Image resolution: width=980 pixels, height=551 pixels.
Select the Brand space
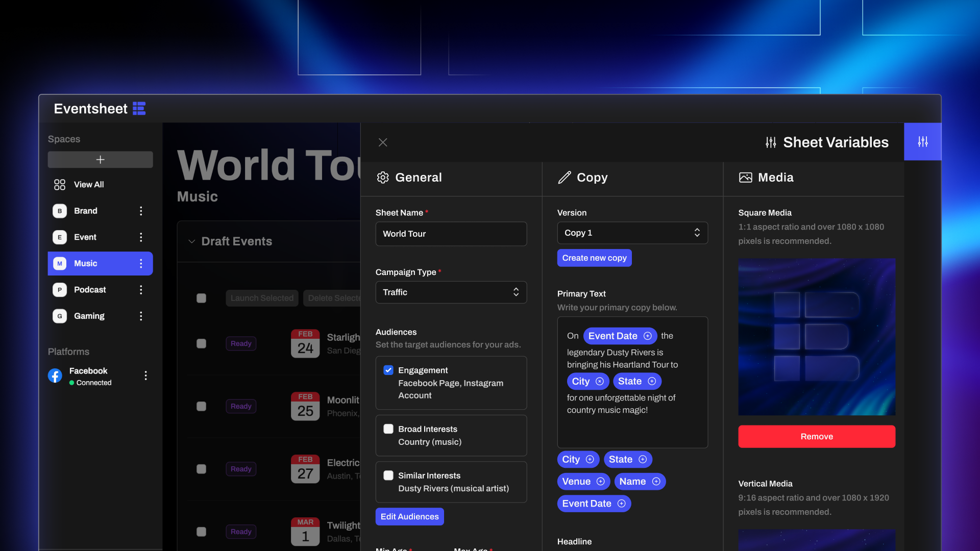point(101,211)
